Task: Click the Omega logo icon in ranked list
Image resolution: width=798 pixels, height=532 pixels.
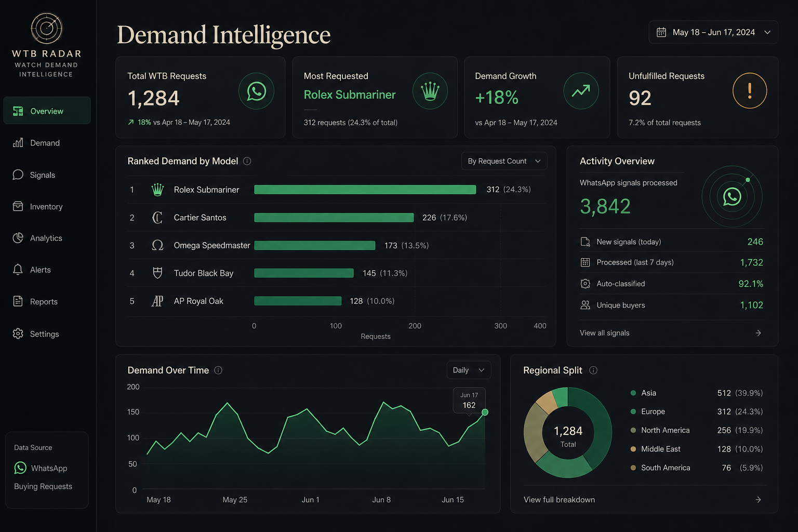Action: coord(157,245)
